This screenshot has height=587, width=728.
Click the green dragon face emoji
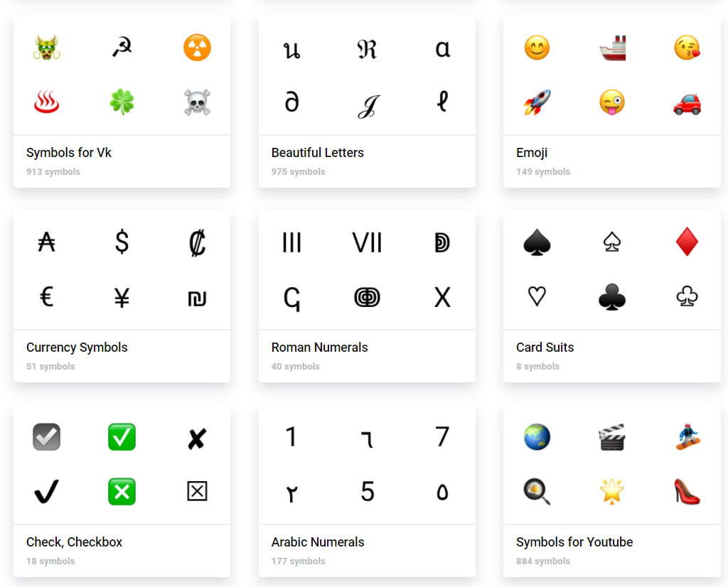click(46, 48)
